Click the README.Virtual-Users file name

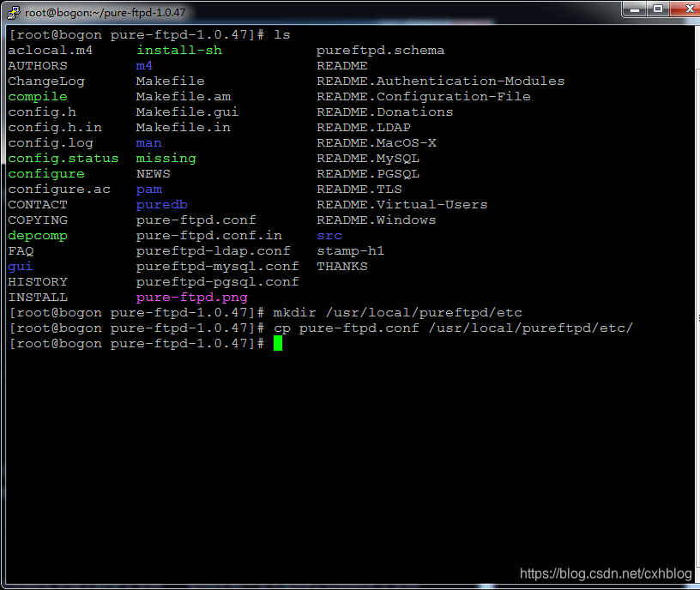401,205
